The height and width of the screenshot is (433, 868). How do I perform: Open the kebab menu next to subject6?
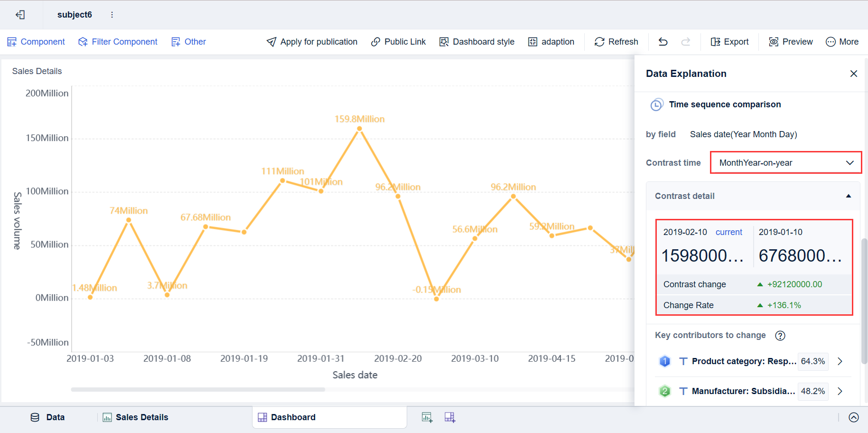coord(112,15)
